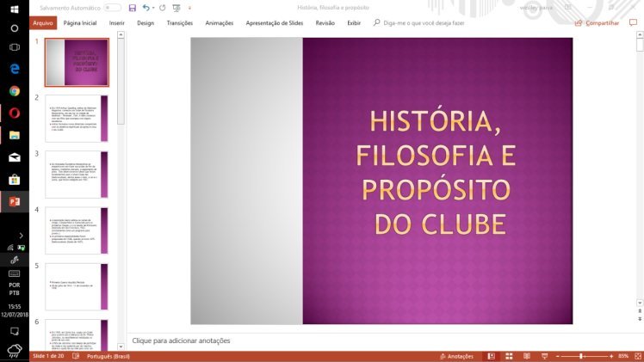The image size is (644, 362).
Task: Open the Mail app in taskbar
Action: [15, 157]
